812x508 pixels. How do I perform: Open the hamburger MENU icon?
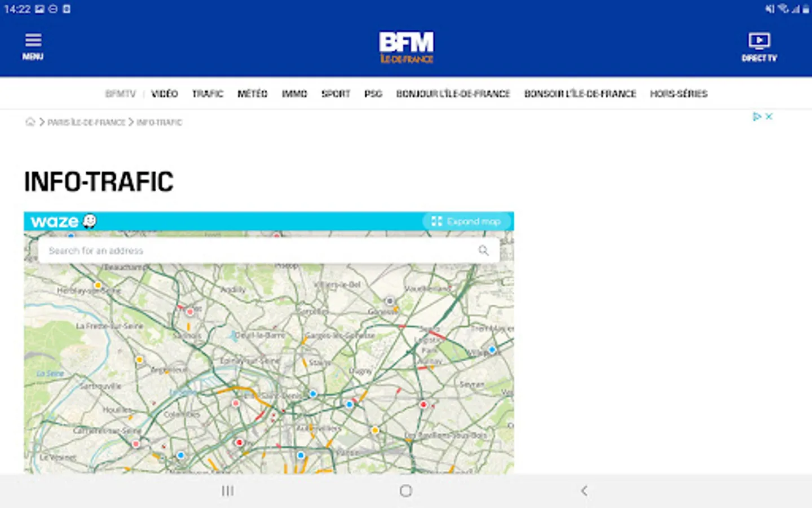[x=33, y=47]
